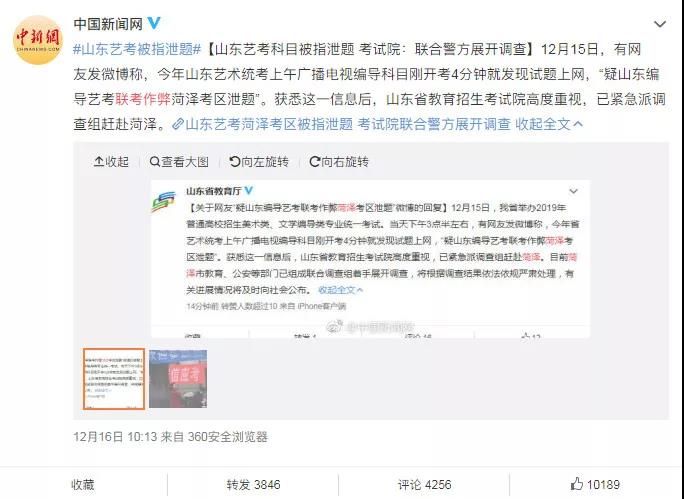Open the post timestamp 12月16日 10:13
The width and height of the screenshot is (684, 499).
115,437
